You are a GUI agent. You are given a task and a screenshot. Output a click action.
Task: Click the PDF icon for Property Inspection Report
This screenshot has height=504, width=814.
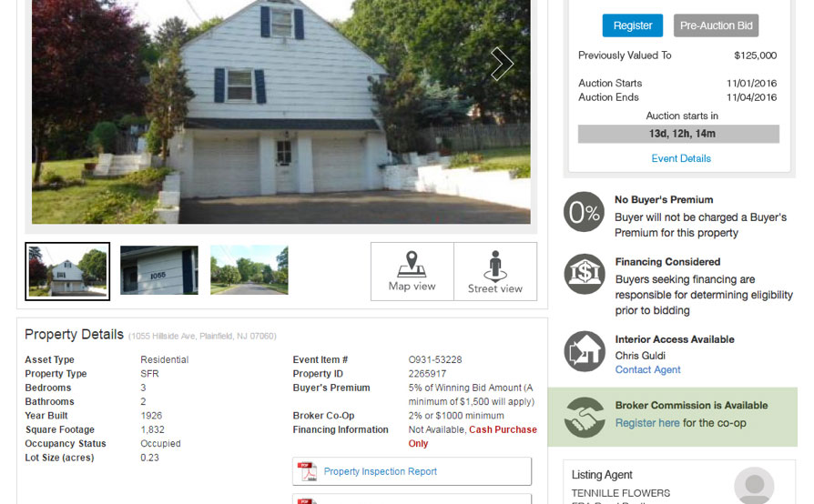(x=307, y=471)
